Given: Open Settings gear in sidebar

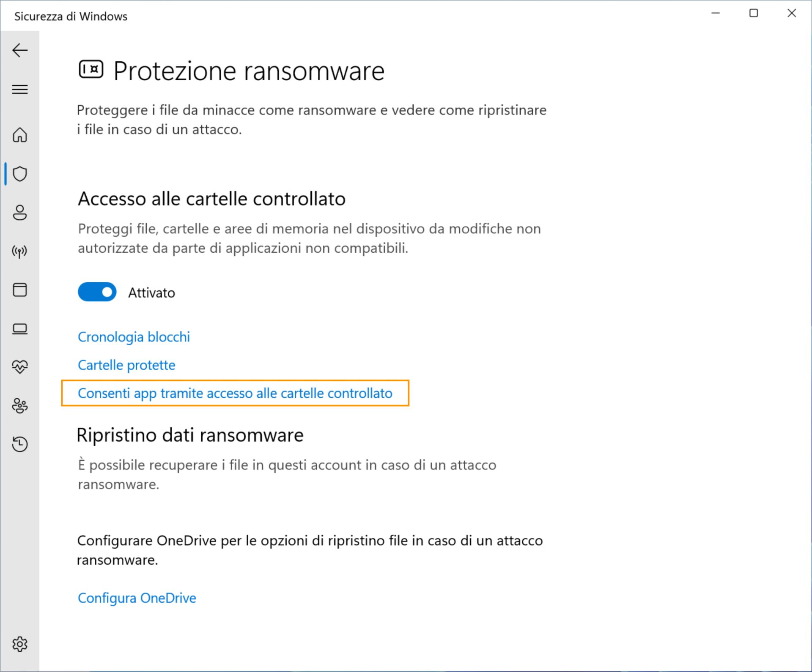Looking at the screenshot, I should [20, 644].
